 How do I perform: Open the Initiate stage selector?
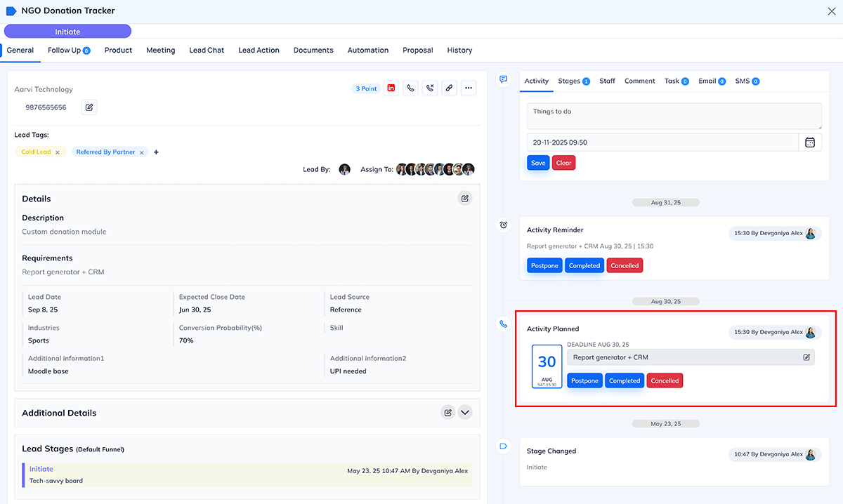67,32
